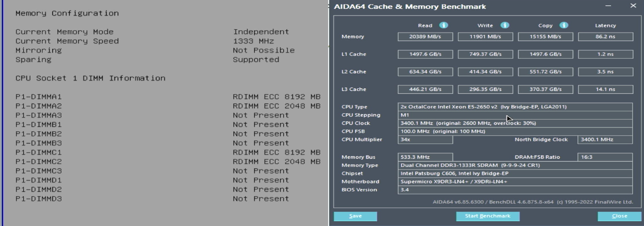The height and width of the screenshot is (226, 644).
Task: Select the Memory Read value field
Action: click(x=425, y=37)
